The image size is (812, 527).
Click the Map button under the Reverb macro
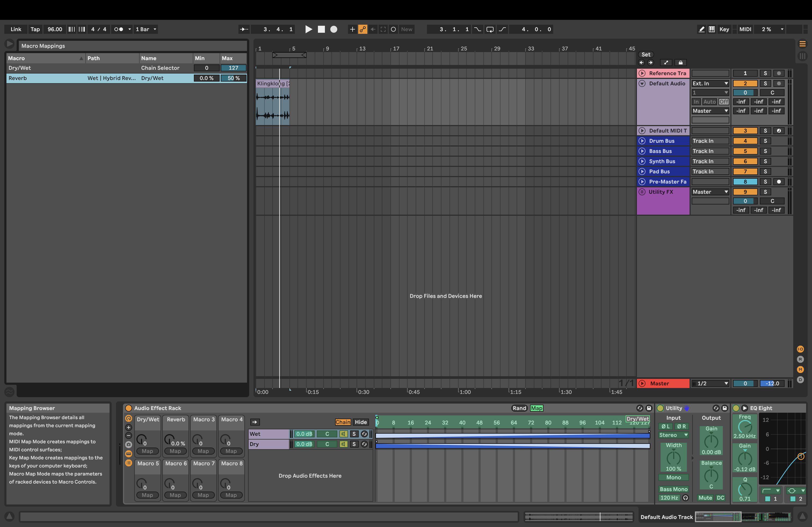point(175,451)
